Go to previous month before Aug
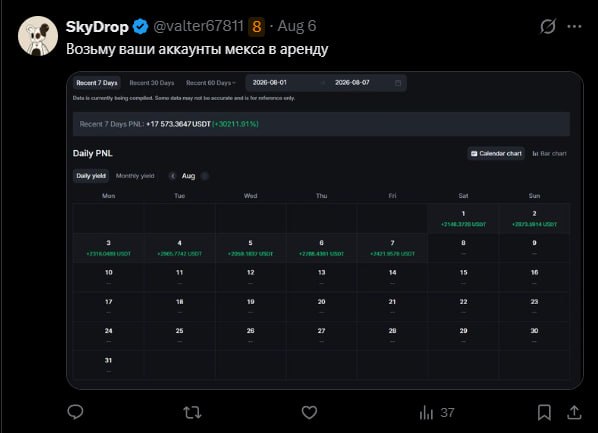Image resolution: width=598 pixels, height=433 pixels. tap(173, 176)
